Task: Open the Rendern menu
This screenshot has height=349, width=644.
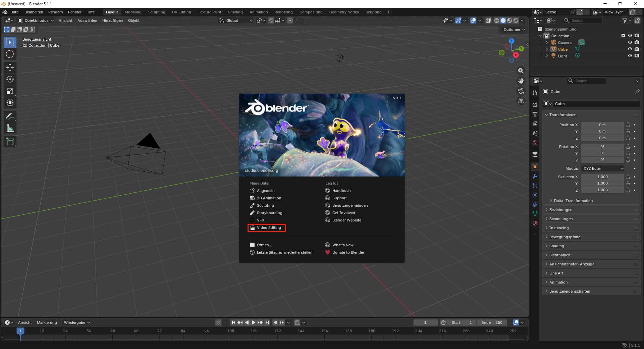Action: [x=55, y=12]
